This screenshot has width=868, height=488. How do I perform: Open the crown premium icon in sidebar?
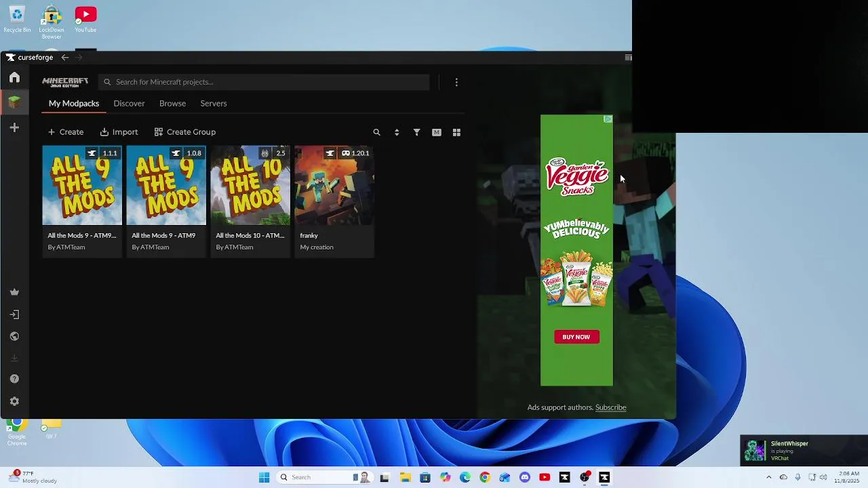click(14, 292)
